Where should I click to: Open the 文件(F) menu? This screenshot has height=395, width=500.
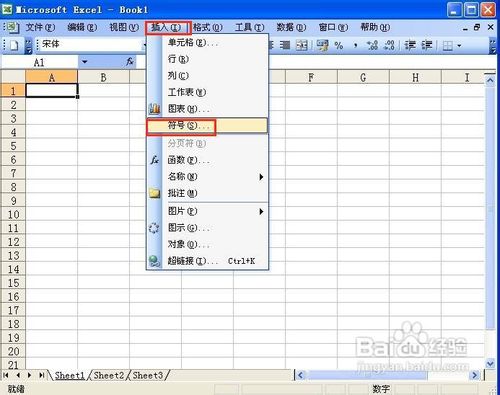40,27
